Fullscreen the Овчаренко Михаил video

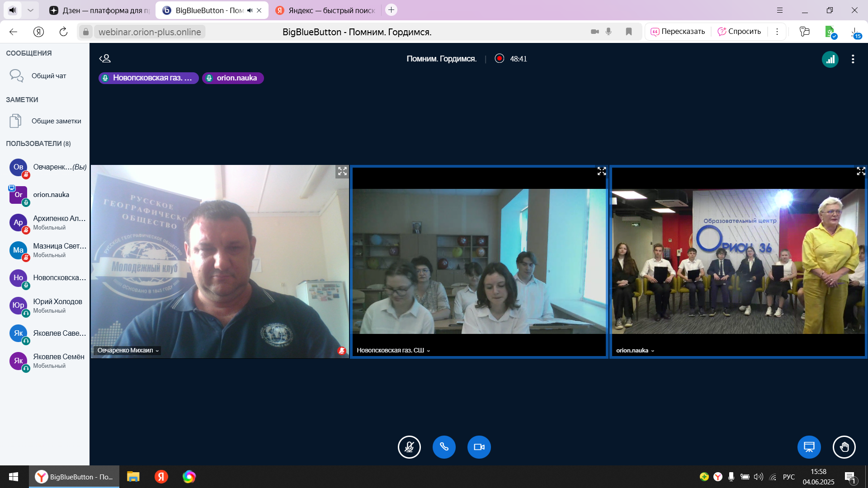click(x=342, y=171)
